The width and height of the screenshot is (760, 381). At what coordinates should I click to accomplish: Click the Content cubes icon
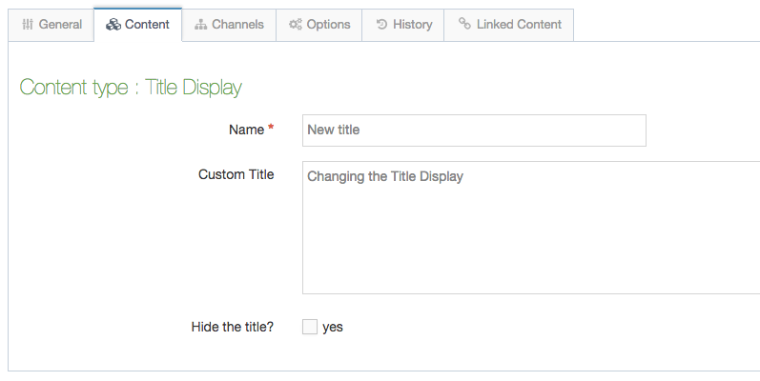[113, 24]
